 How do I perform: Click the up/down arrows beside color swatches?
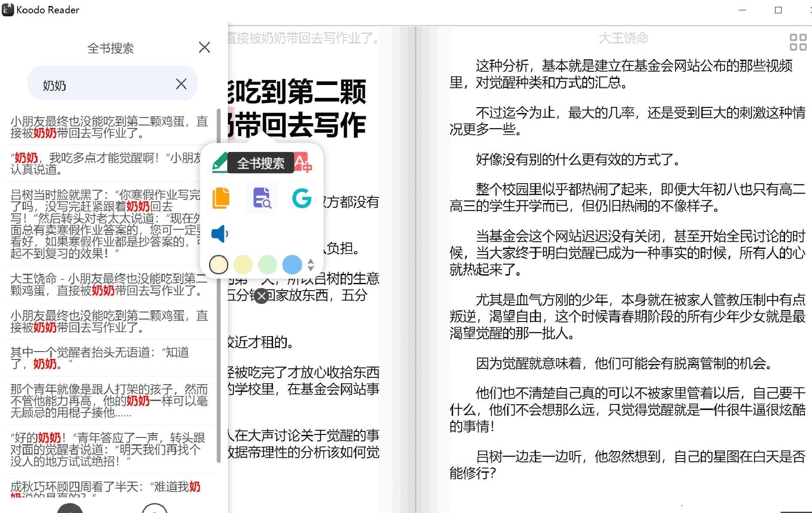(x=311, y=265)
